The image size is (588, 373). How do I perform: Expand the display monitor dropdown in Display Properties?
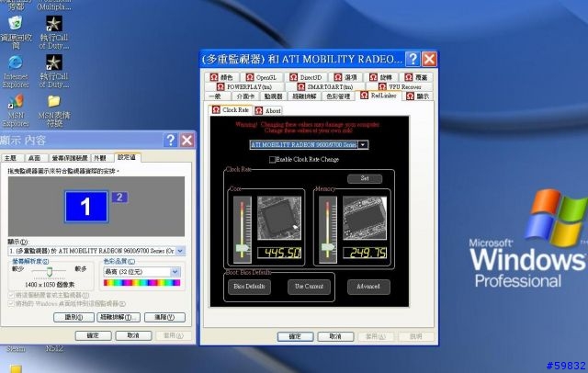(180, 251)
